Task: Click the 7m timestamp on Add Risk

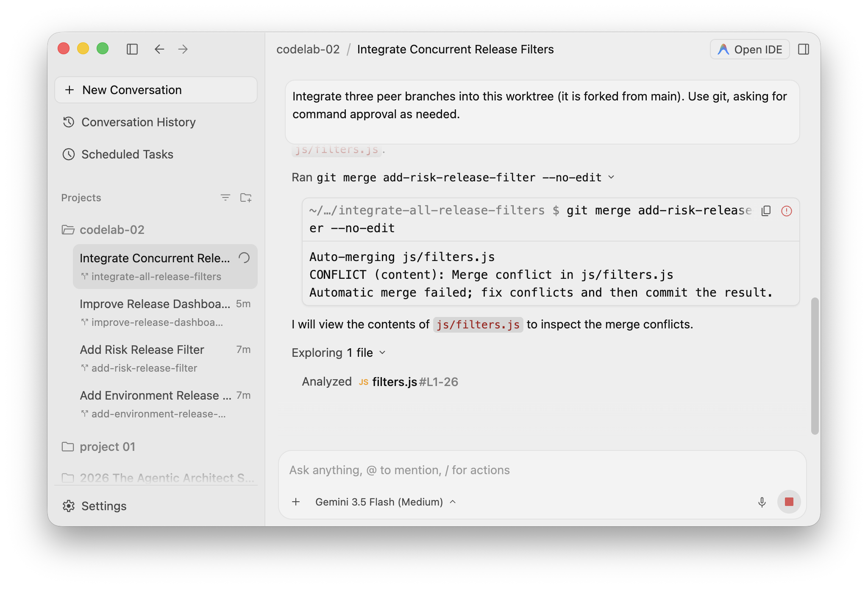Action: (x=243, y=350)
